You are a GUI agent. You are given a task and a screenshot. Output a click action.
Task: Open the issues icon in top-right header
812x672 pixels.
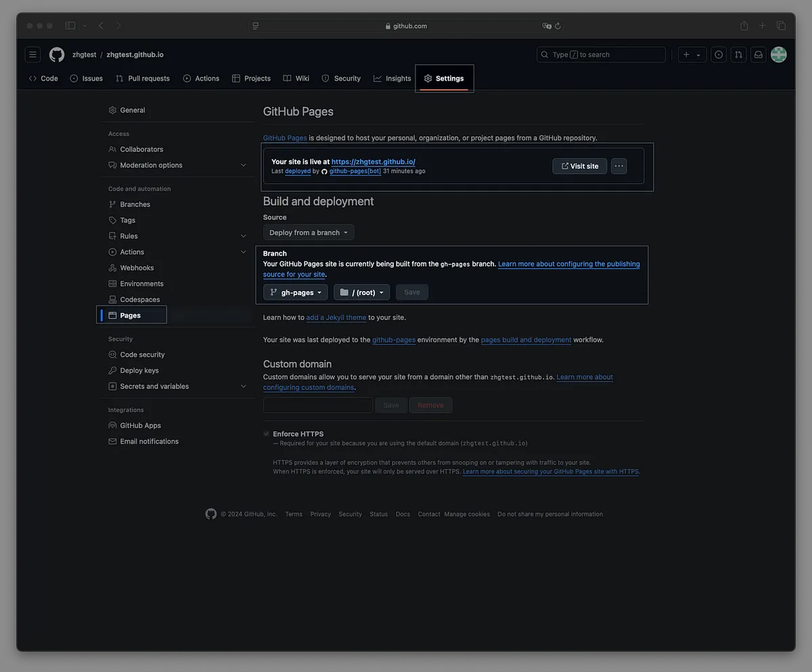click(719, 55)
